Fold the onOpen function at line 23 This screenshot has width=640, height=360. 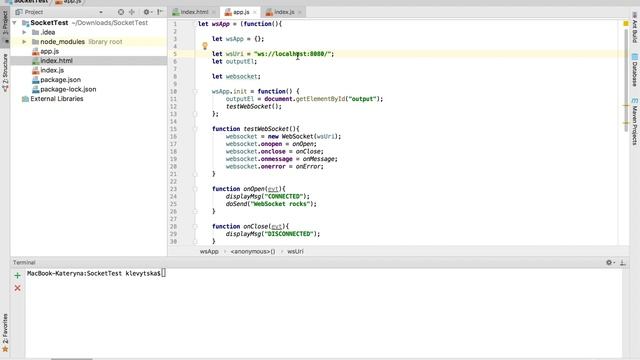coord(195,189)
